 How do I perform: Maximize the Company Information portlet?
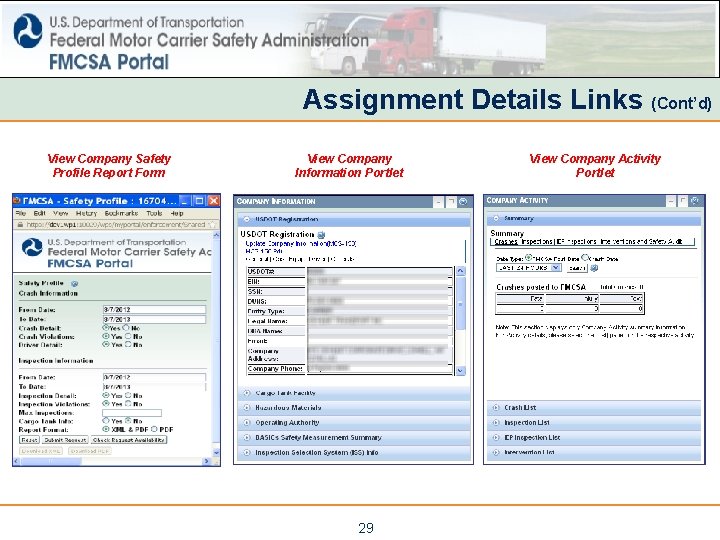451,202
